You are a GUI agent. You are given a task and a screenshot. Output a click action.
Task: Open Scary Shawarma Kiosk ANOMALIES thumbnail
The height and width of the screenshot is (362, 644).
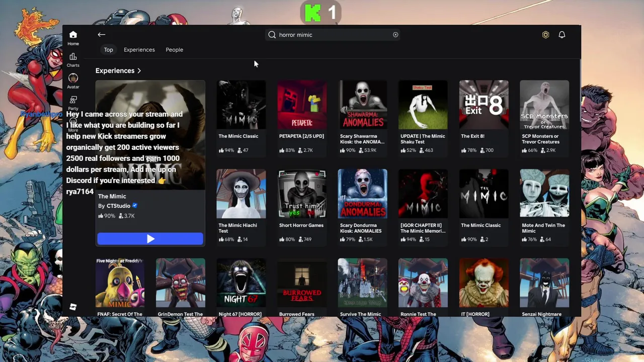[363, 105]
